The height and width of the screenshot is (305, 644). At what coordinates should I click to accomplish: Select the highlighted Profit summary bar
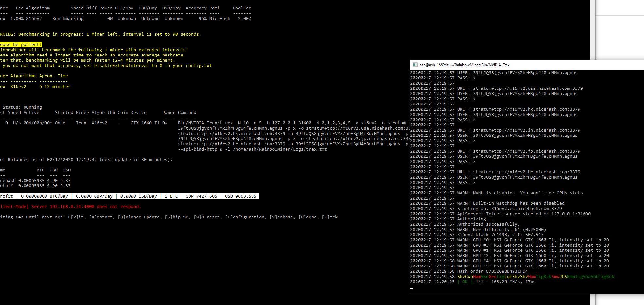[x=129, y=196]
